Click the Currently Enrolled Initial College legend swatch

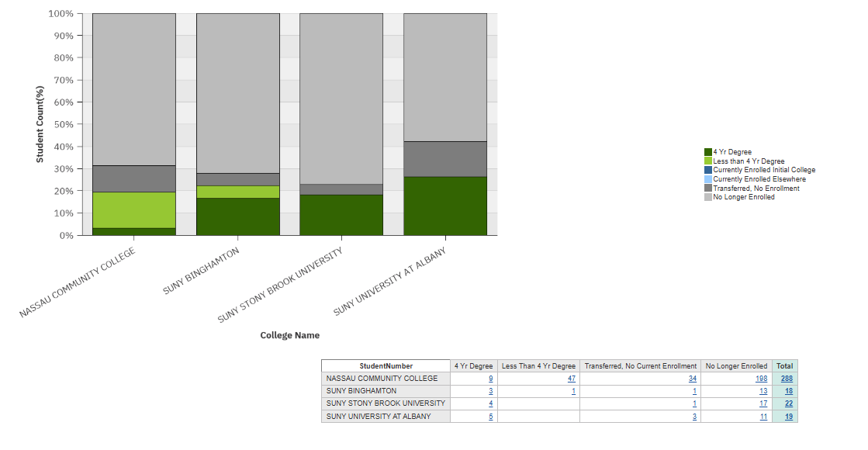point(708,170)
